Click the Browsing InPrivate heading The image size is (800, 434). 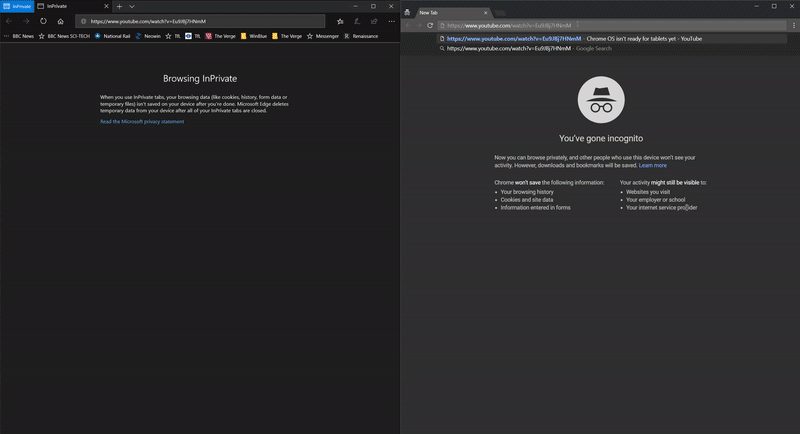[200, 79]
